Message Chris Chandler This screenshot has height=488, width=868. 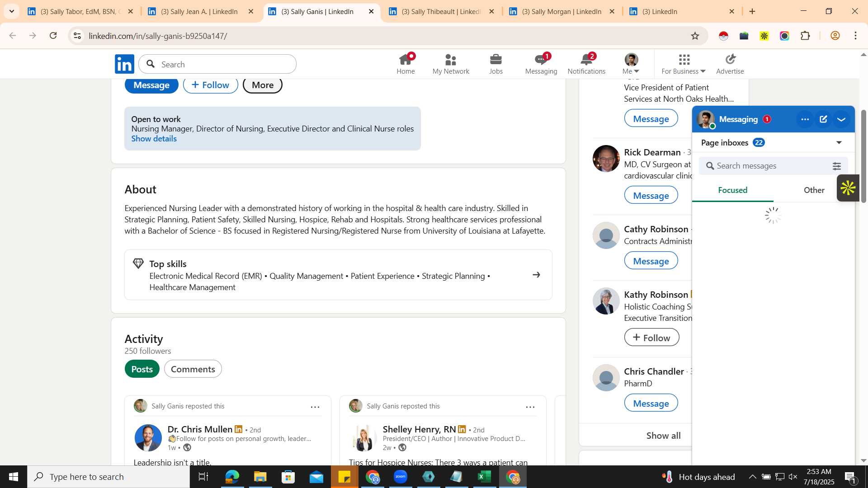point(651,404)
